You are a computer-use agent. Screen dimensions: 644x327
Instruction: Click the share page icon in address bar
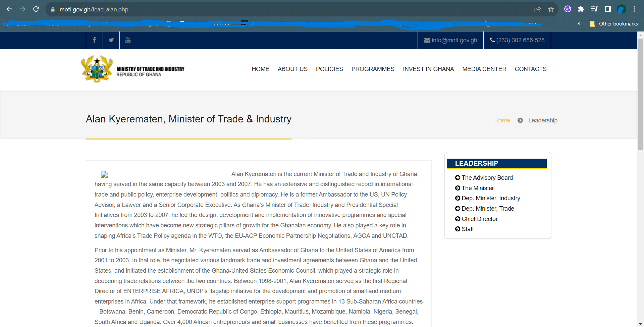[x=537, y=9]
